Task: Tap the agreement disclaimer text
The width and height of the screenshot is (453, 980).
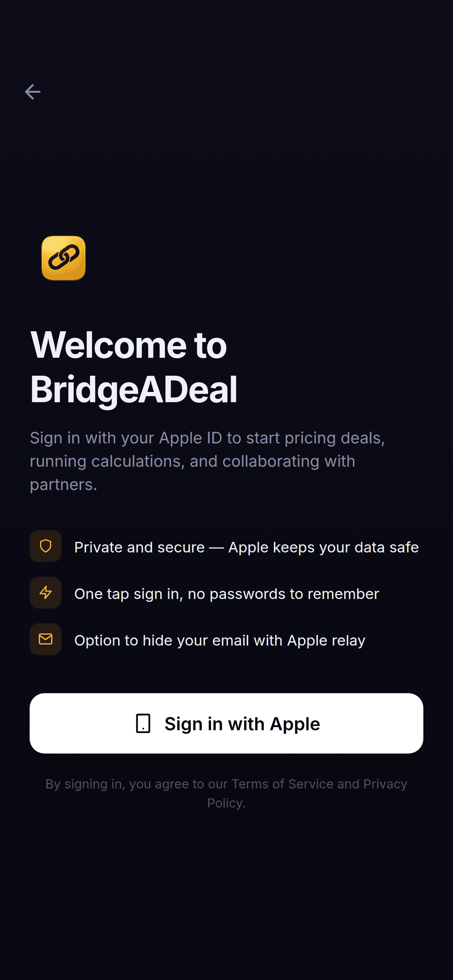Action: coord(226,793)
